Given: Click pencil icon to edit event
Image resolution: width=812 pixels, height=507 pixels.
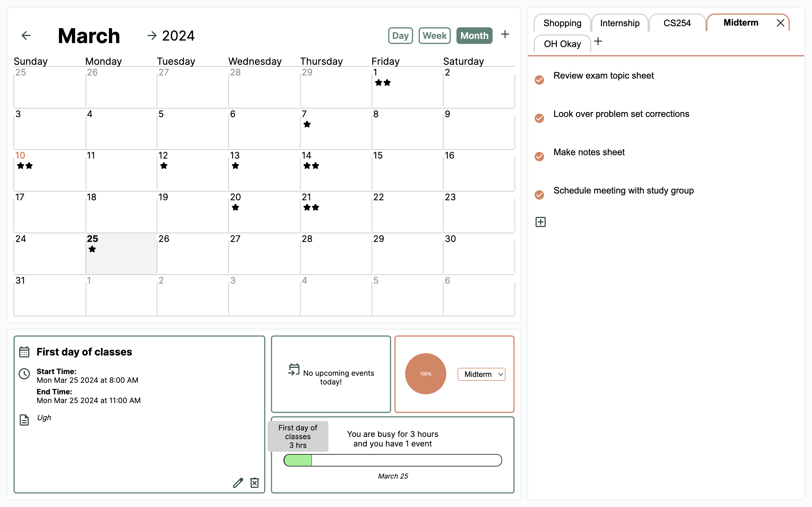Looking at the screenshot, I should pos(238,482).
